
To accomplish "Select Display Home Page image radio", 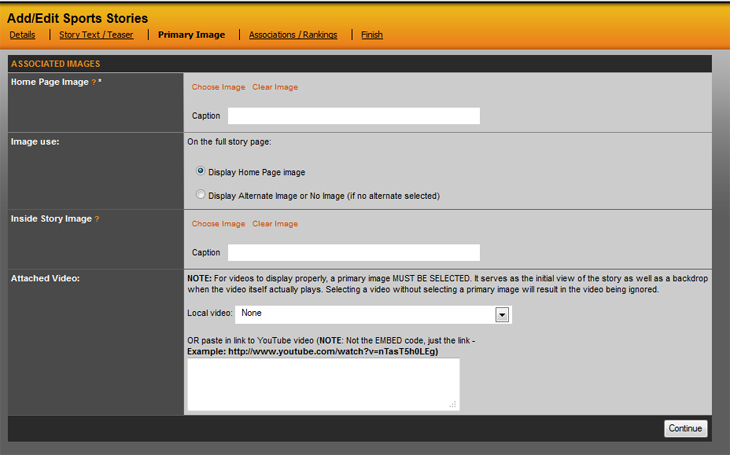I will 200,171.
